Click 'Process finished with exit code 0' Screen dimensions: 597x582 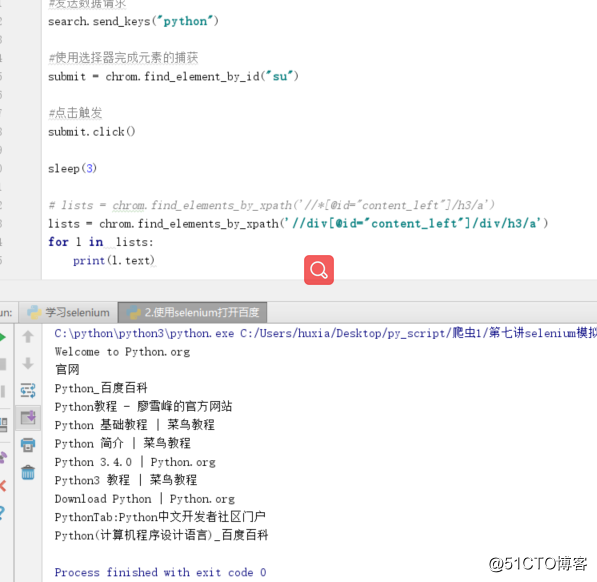click(160, 572)
